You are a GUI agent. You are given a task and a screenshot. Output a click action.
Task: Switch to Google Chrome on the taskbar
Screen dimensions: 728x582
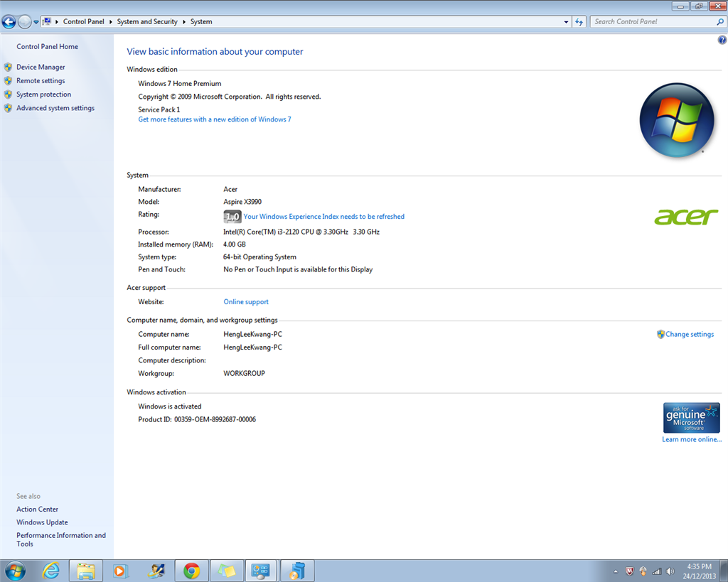pyautogui.click(x=191, y=571)
